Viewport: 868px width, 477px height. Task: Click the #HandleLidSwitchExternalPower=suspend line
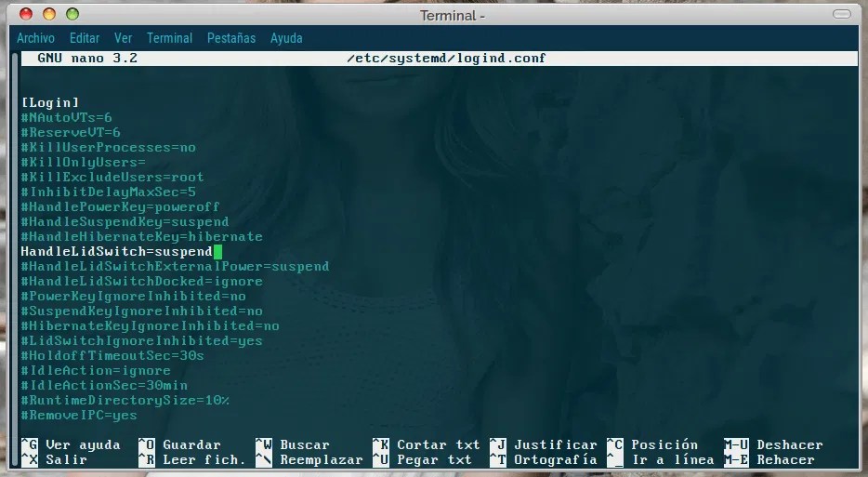[175, 267]
